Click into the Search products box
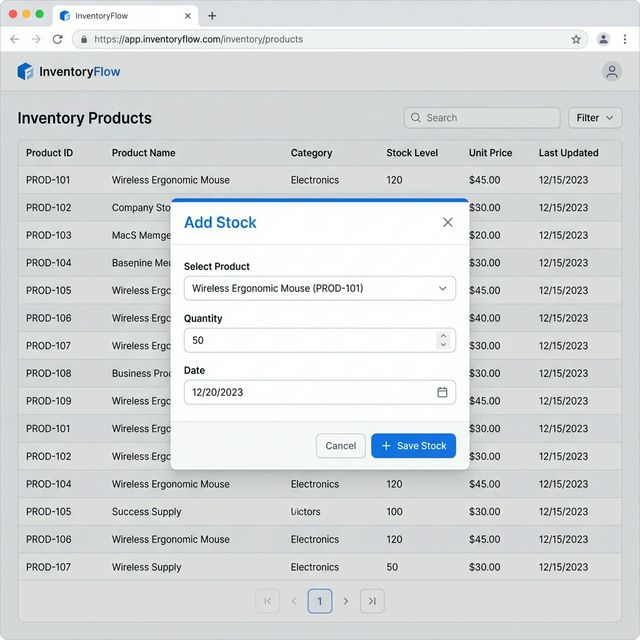The width and height of the screenshot is (640, 640). (482, 118)
